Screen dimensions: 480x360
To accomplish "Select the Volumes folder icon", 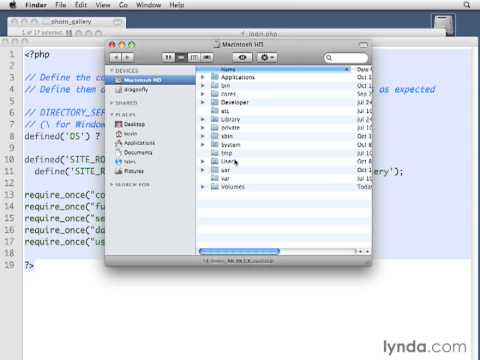I will 215,187.
